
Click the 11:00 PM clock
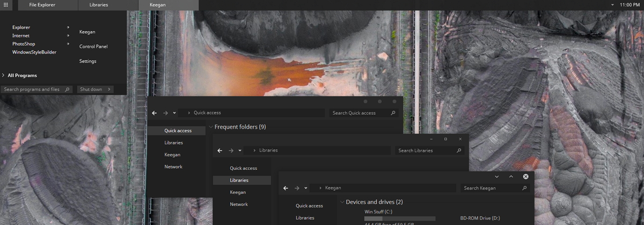pos(629,5)
